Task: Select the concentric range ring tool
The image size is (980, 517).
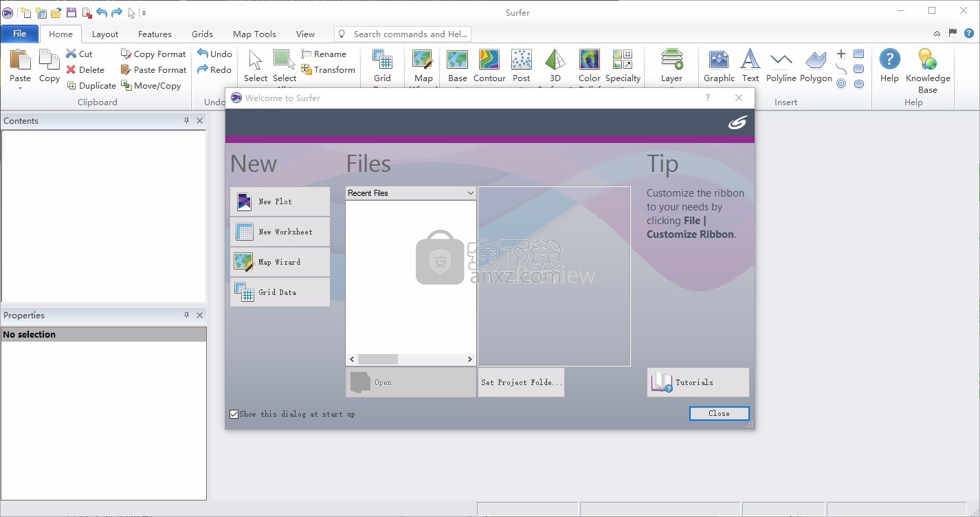Action: tap(841, 84)
